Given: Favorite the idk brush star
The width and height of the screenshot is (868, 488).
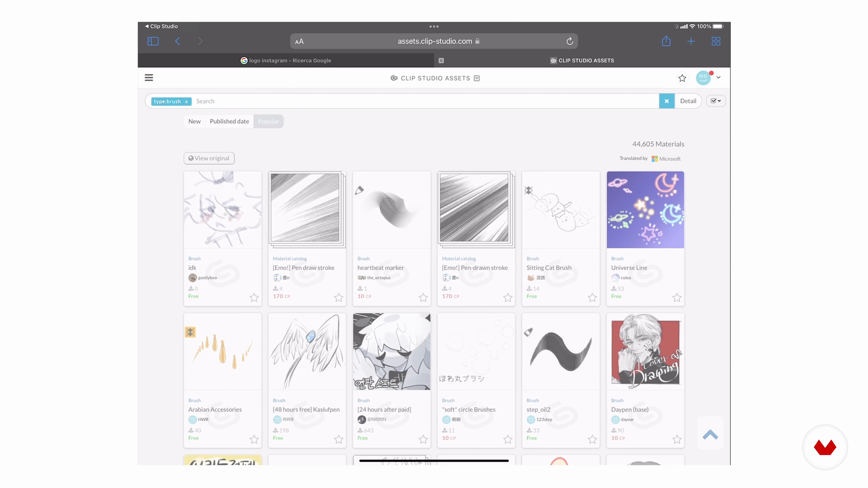Looking at the screenshot, I should click(254, 297).
